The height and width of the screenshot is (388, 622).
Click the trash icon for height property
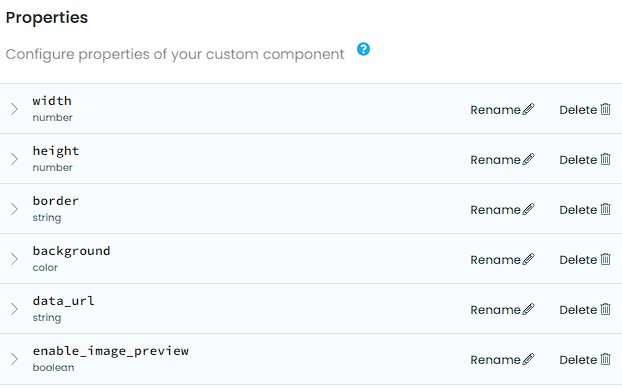(x=605, y=159)
